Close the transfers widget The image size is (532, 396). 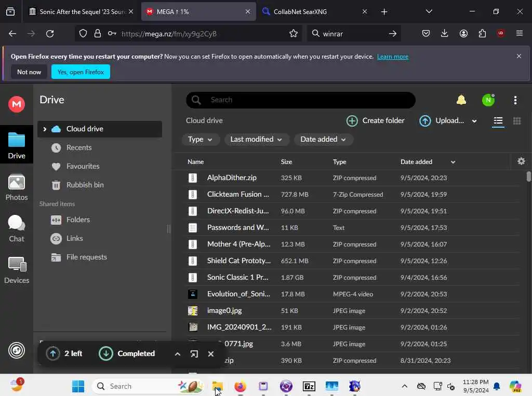(x=211, y=354)
